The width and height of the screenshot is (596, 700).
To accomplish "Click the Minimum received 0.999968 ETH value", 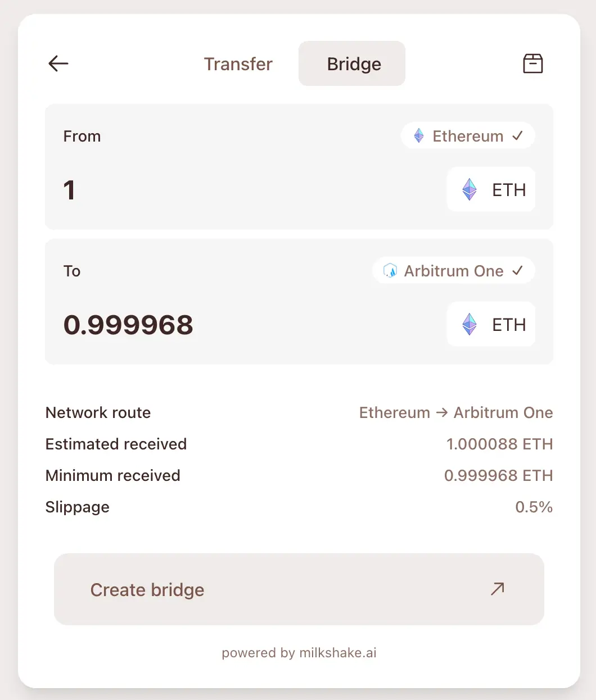I will [498, 476].
